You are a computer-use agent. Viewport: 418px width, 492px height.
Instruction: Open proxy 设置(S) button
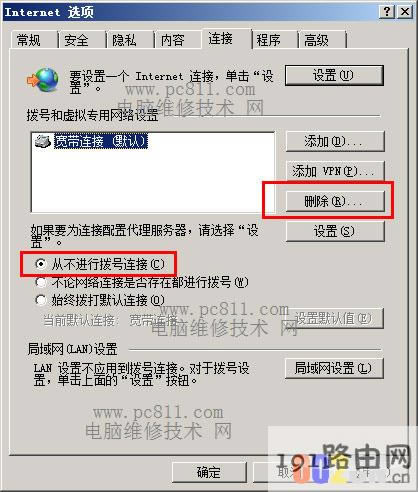[x=335, y=231]
